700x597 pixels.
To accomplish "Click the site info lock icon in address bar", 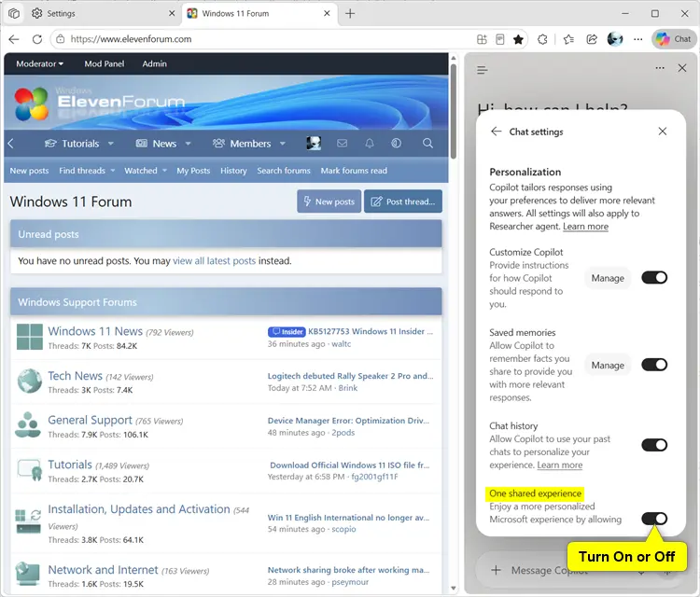I will pyautogui.click(x=60, y=39).
